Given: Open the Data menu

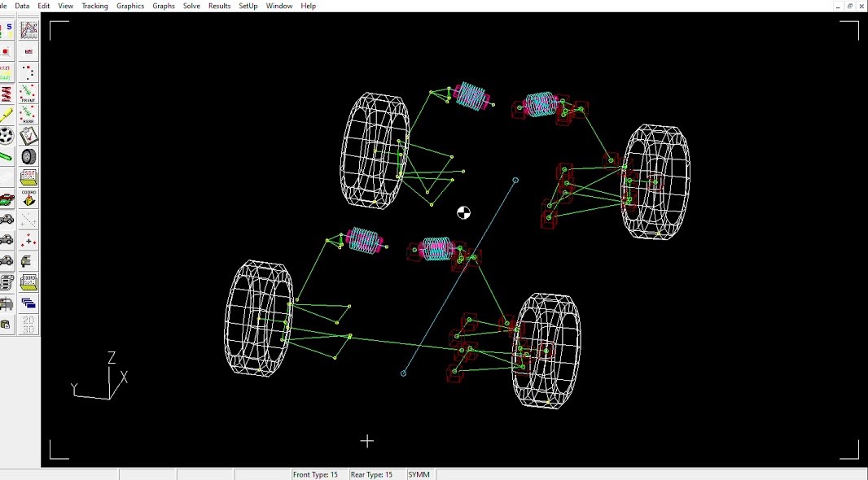Looking at the screenshot, I should (22, 6).
